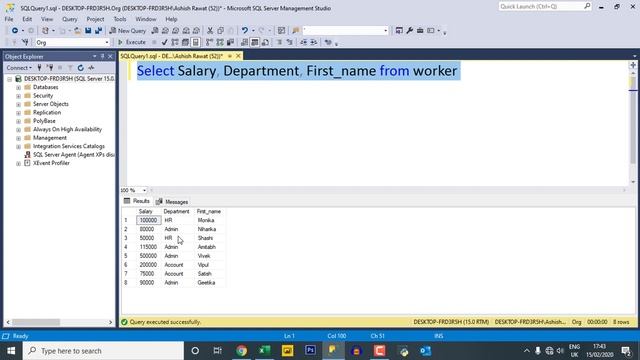
Task: Open the Tools menu
Action: tap(120, 19)
